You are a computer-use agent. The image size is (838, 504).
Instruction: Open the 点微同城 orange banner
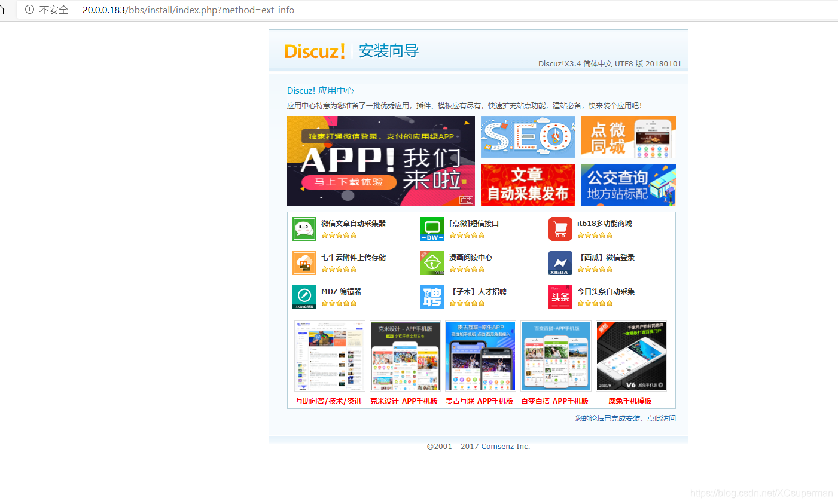click(629, 137)
